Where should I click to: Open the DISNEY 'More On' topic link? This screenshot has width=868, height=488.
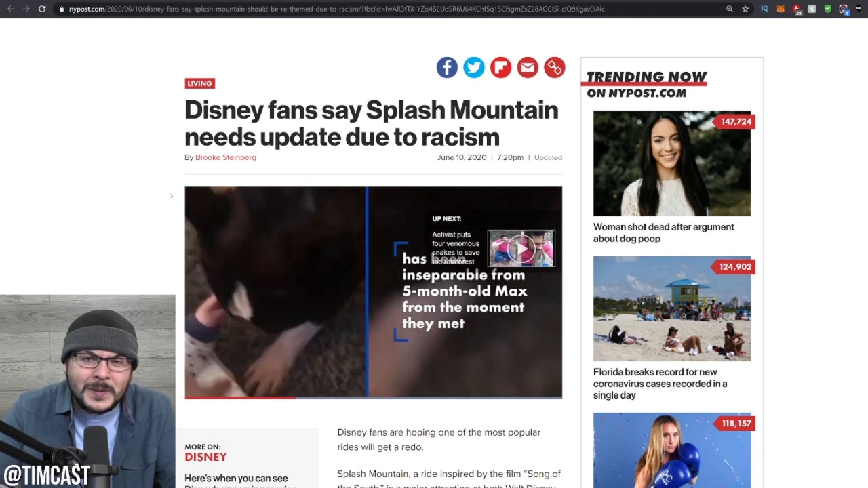[x=205, y=457]
